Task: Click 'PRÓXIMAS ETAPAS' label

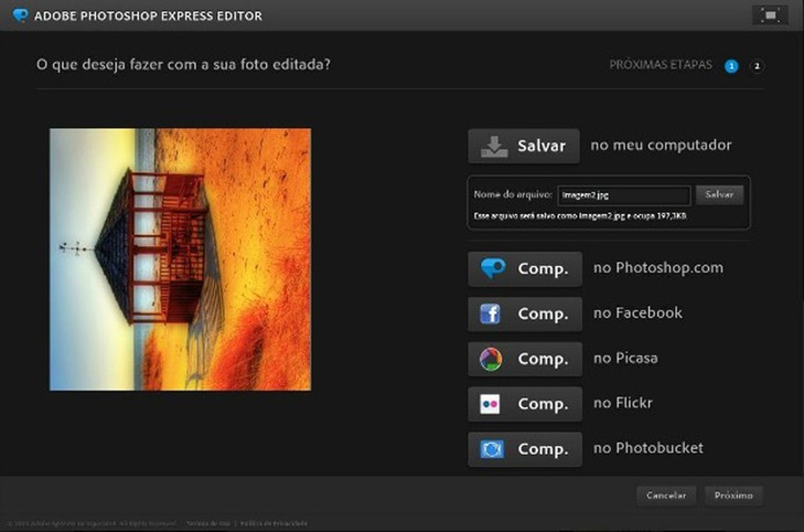Action: [x=661, y=65]
